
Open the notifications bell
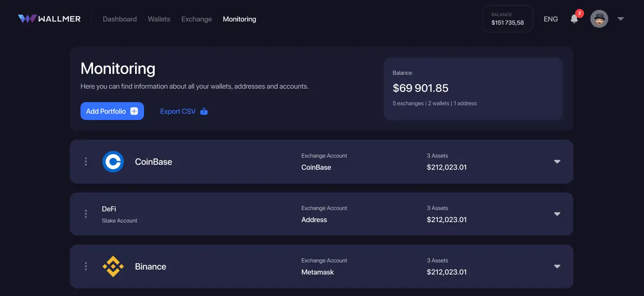point(574,19)
